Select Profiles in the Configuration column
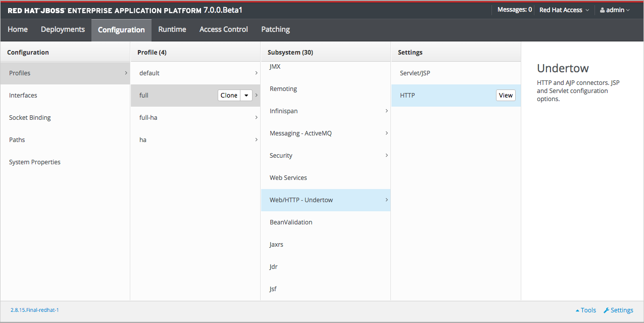This screenshot has height=323, width=644. click(65, 73)
